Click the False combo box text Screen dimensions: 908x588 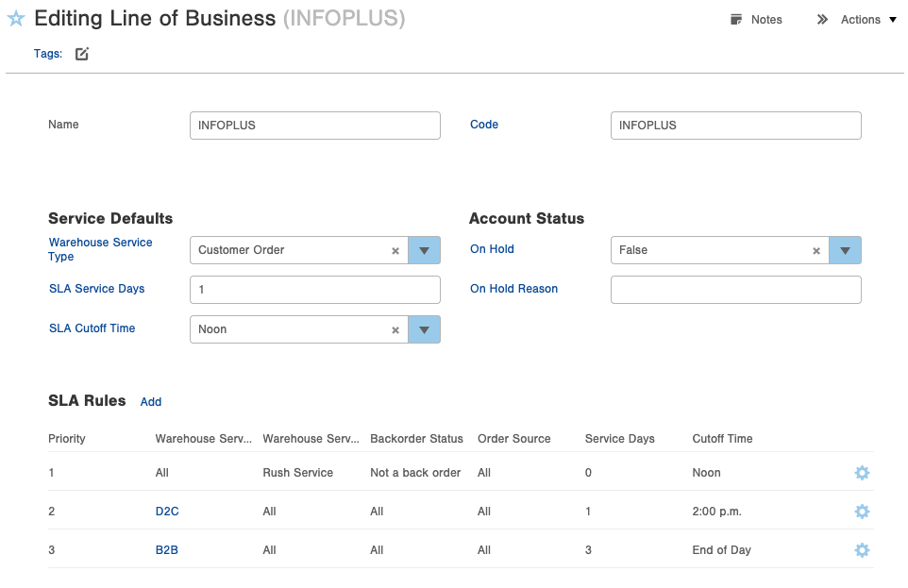pos(633,250)
